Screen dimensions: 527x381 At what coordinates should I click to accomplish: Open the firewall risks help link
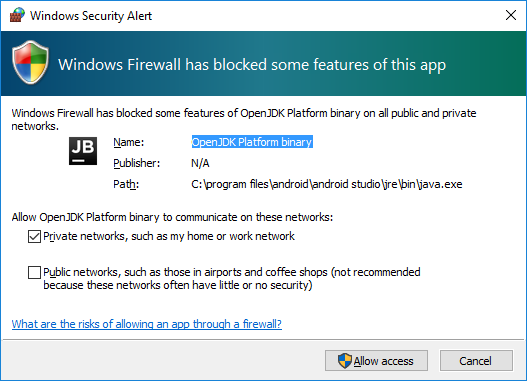coord(147,324)
